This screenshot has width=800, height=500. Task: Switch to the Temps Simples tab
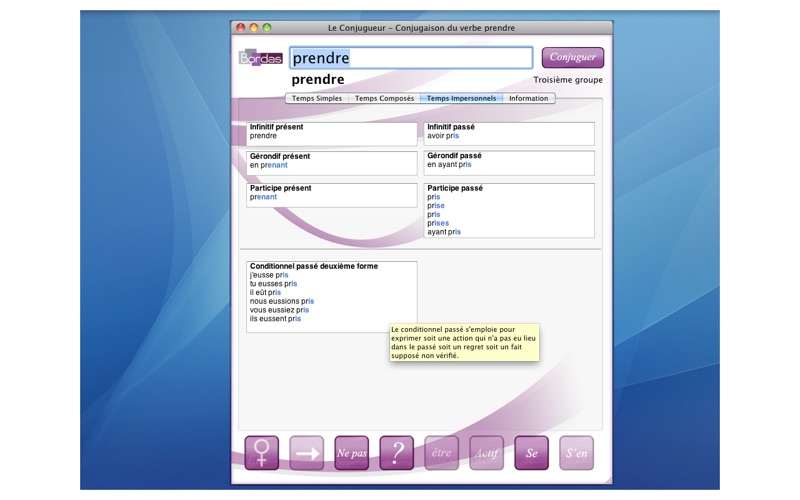coord(317,98)
